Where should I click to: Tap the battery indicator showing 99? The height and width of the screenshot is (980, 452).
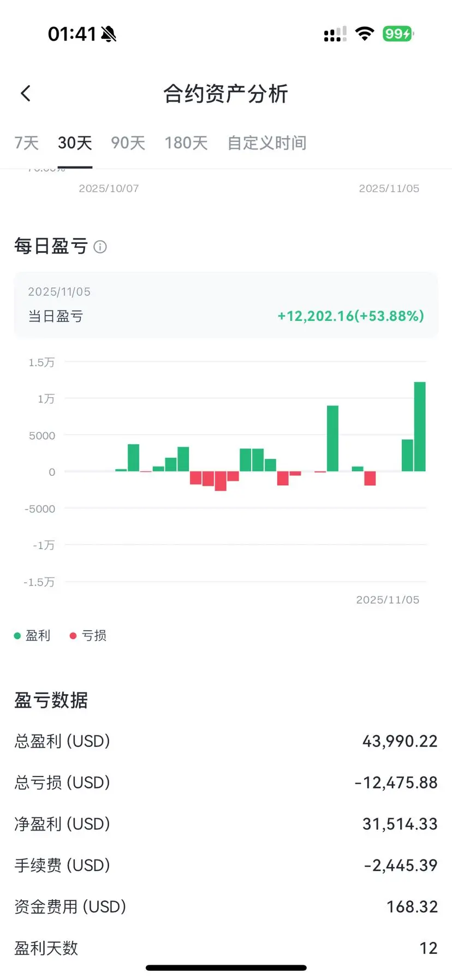[398, 34]
